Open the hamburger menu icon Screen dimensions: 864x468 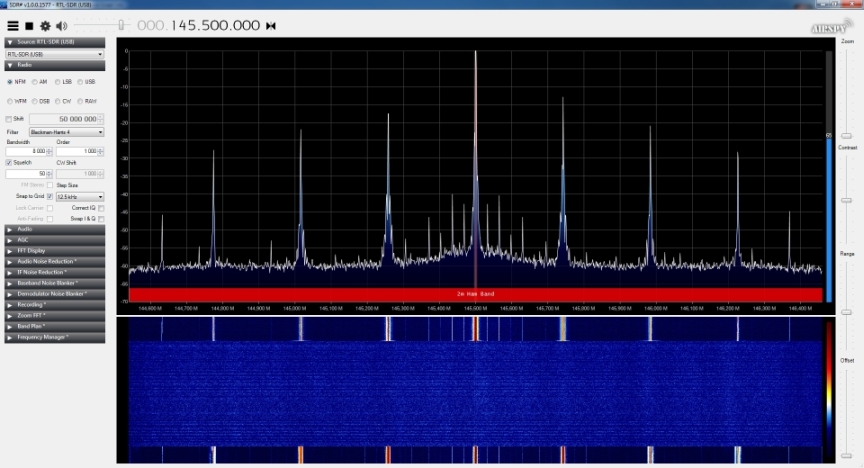click(x=13, y=25)
